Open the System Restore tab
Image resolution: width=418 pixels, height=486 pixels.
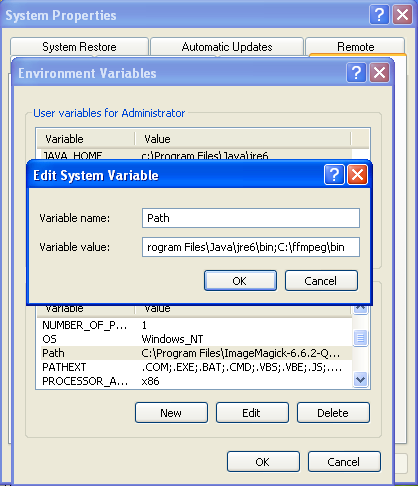pyautogui.click(x=79, y=47)
